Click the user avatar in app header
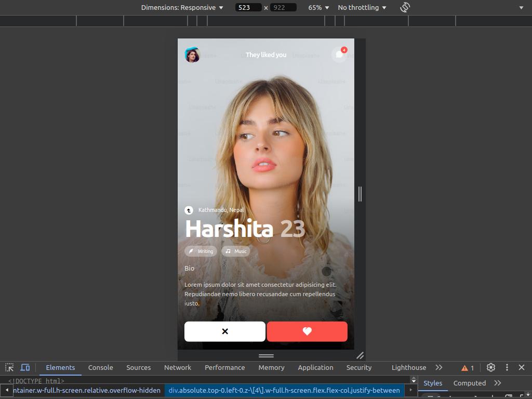 tap(192, 55)
